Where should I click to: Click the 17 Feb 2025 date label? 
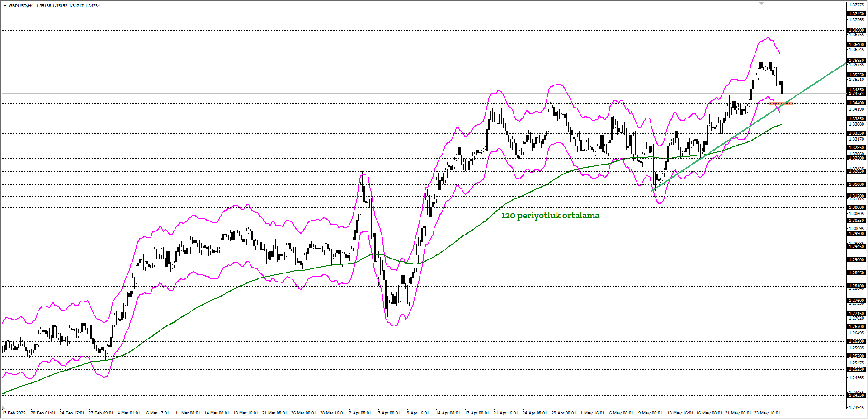[14, 413]
